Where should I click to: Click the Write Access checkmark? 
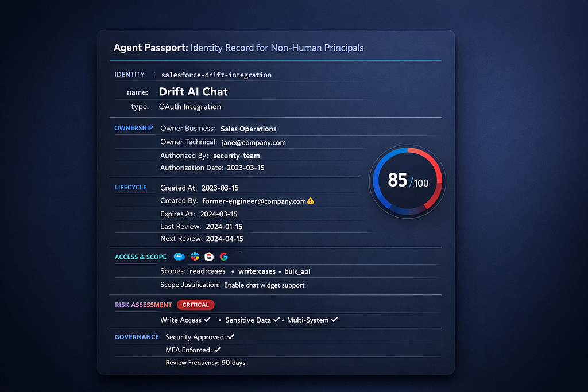207,320
